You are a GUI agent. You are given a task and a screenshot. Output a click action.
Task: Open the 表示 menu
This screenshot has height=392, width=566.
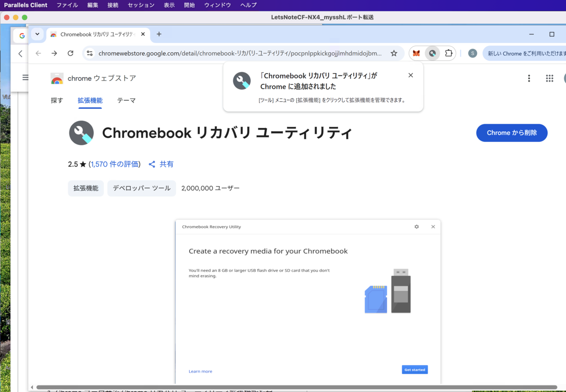(x=169, y=5)
